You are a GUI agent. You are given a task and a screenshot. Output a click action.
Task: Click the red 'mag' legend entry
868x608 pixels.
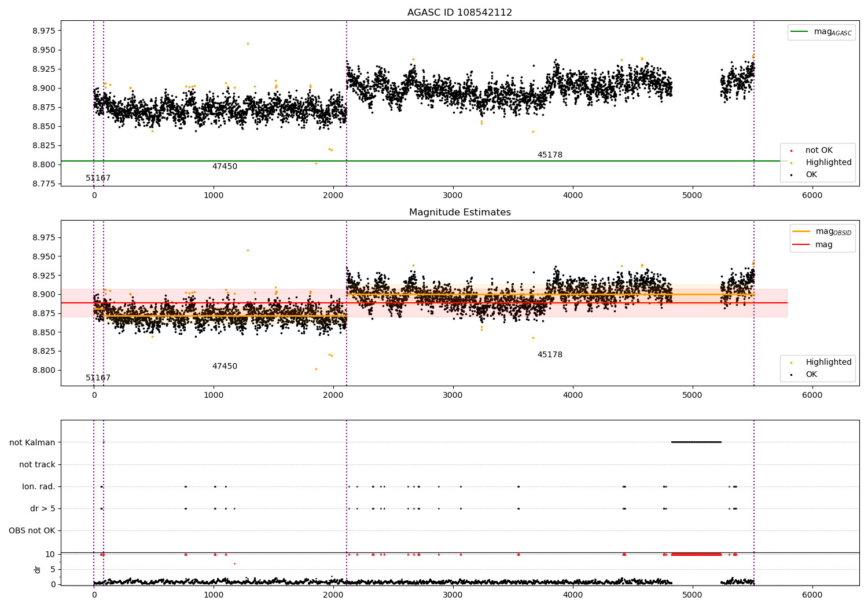coord(824,245)
